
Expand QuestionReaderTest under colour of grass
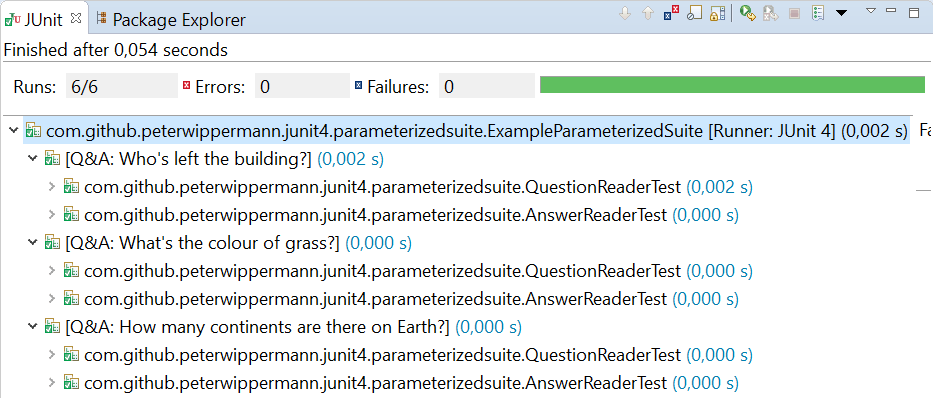click(52, 271)
